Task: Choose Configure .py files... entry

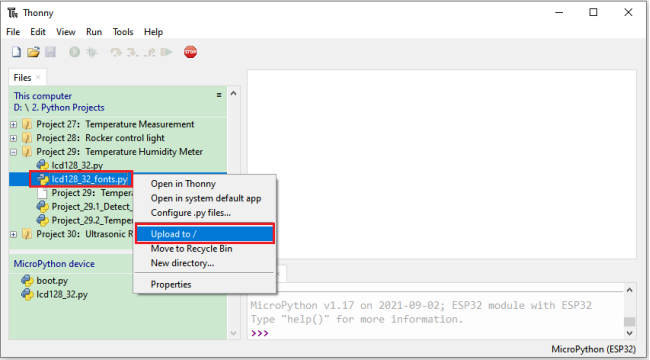Action: [205, 213]
